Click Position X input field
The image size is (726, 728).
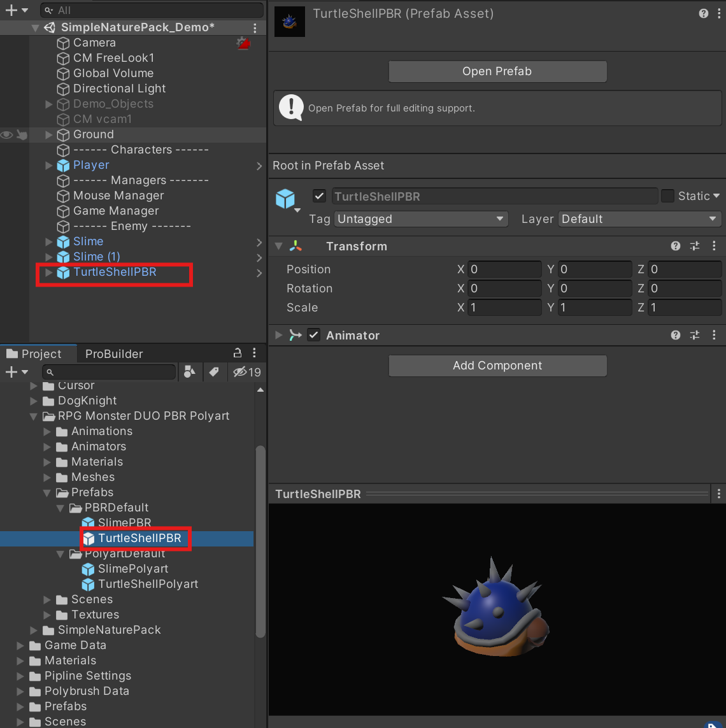(504, 269)
